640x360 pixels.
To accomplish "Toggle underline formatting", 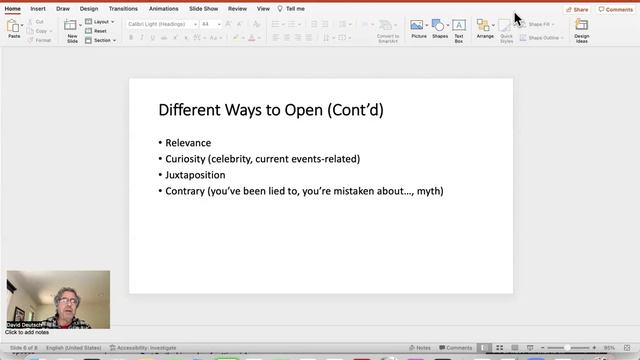I will pos(152,38).
